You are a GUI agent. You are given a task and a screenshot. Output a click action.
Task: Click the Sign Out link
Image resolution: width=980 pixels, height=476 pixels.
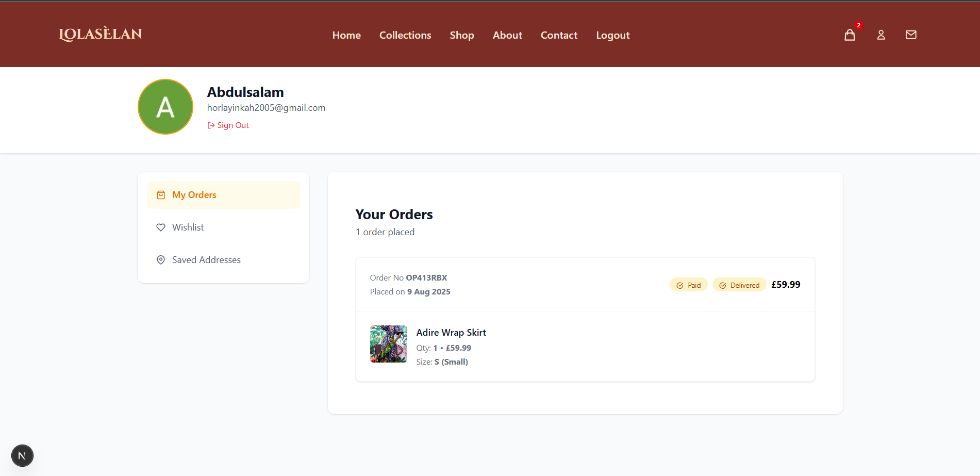232,125
